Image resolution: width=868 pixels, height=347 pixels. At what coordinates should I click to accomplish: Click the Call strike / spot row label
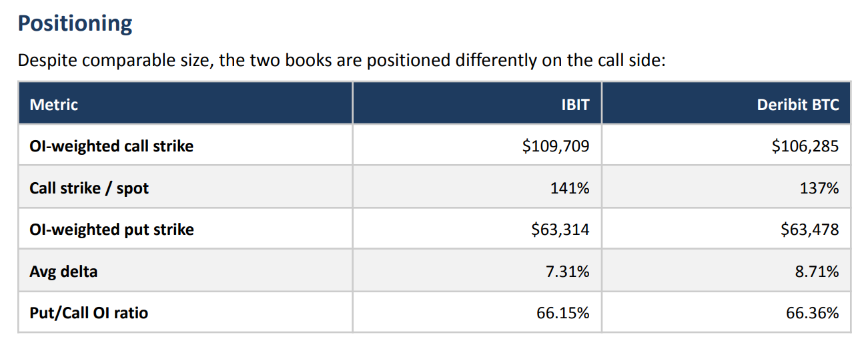pyautogui.click(x=89, y=188)
